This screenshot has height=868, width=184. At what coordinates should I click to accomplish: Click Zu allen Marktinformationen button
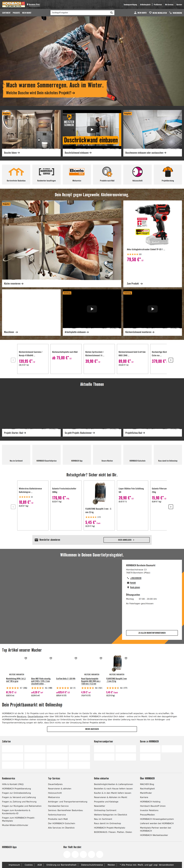coord(152,633)
